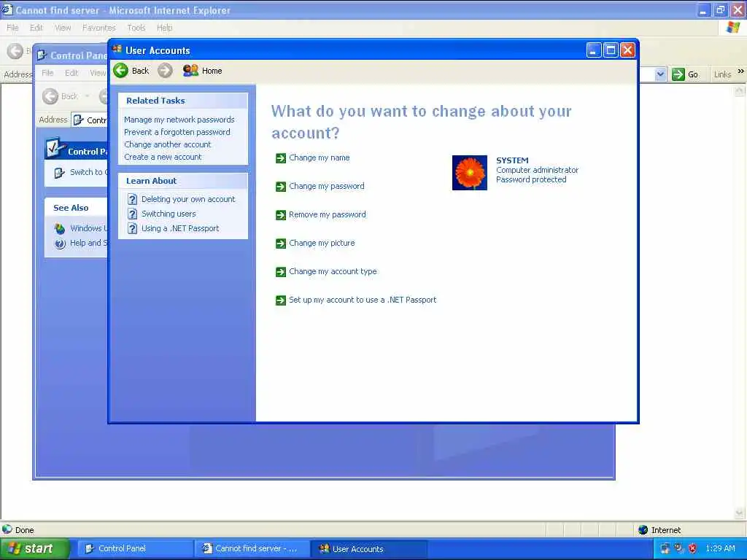Click the help icon next to Deleting your own account
The height and width of the screenshot is (560, 747).
tap(133, 200)
